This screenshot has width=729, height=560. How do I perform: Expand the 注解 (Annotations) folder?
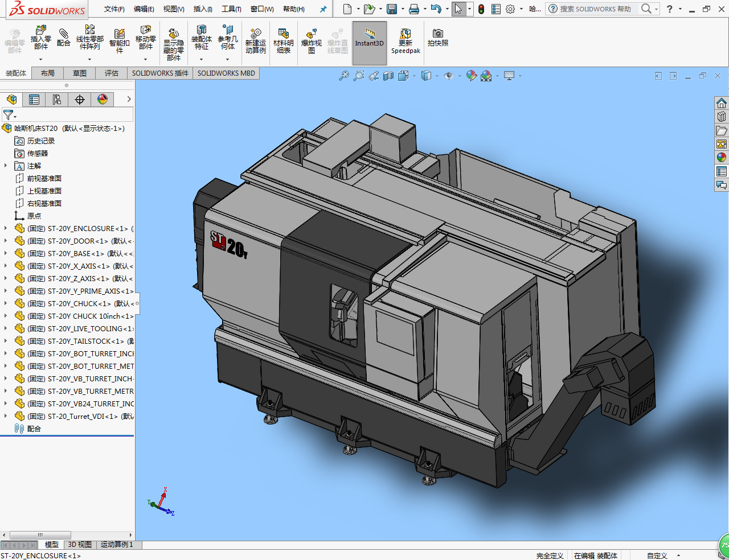(x=6, y=166)
